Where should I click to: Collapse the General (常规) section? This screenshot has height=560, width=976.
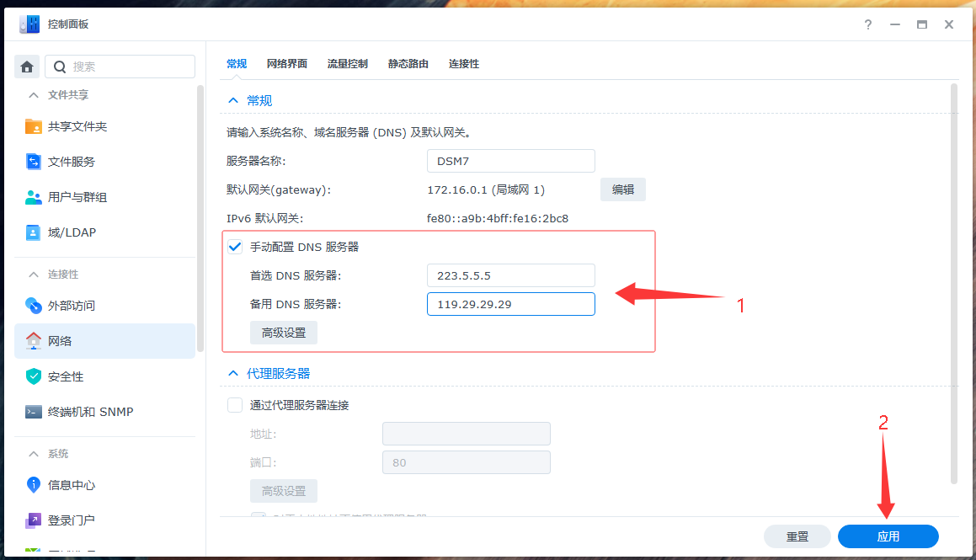(233, 100)
